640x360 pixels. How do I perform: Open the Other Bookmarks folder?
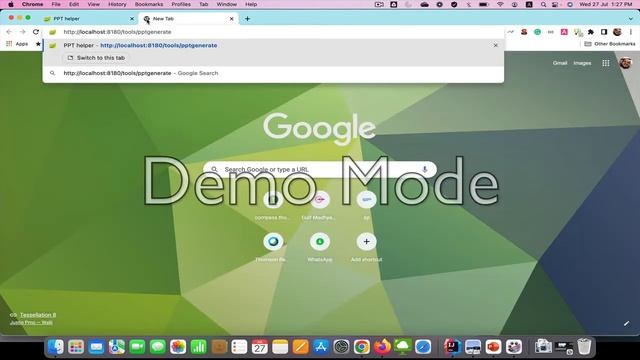tap(610, 44)
